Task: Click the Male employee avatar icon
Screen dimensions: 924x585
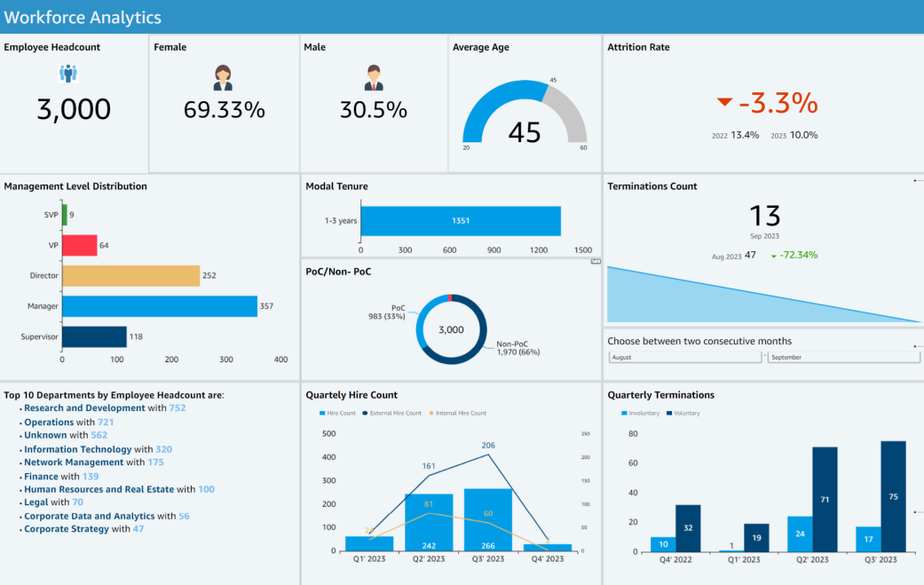Action: tap(374, 78)
